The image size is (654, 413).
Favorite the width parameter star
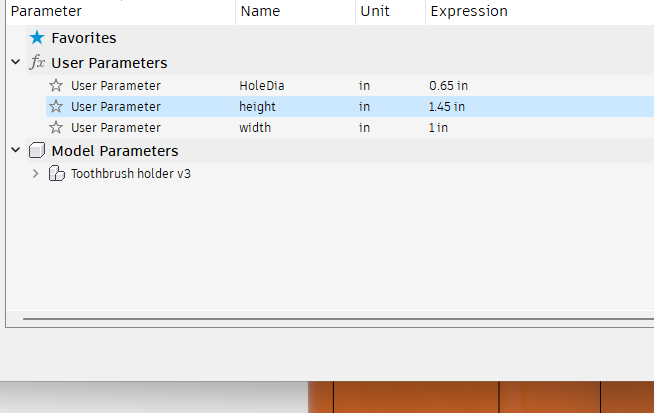click(56, 127)
